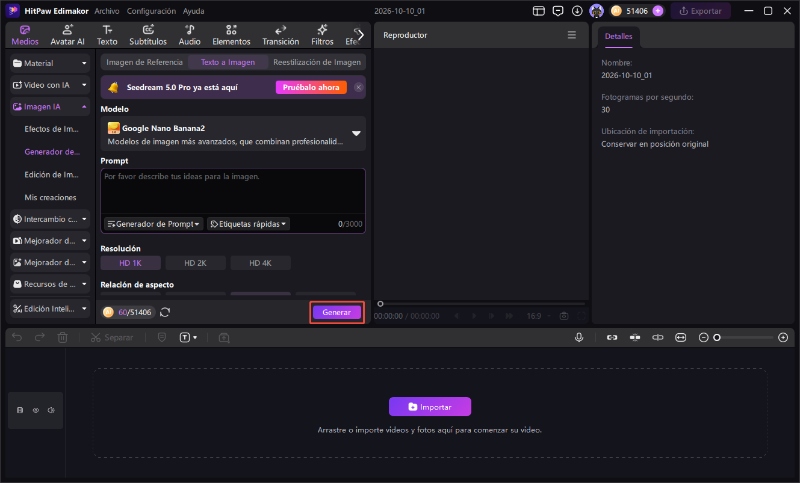Switch to Reestilización de Imagen tab

tap(317, 62)
